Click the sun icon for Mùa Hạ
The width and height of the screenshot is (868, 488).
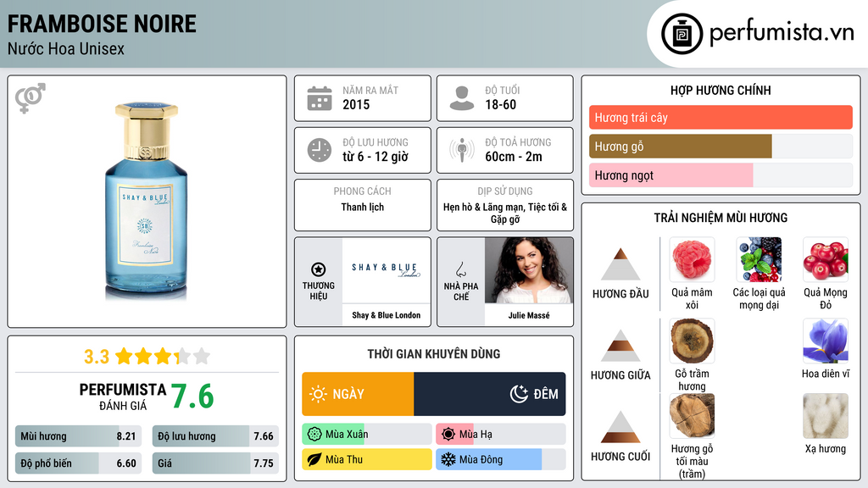[448, 435]
